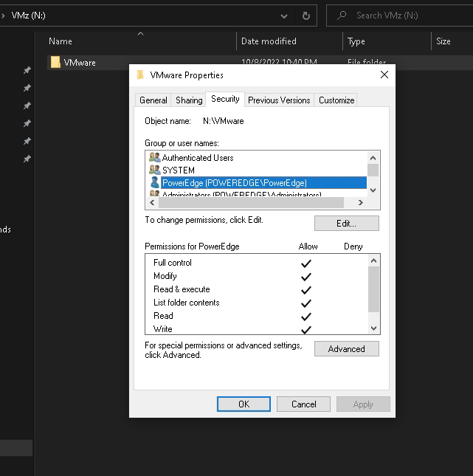Confirm with the OK button
This screenshot has width=473, height=476.
coord(244,404)
